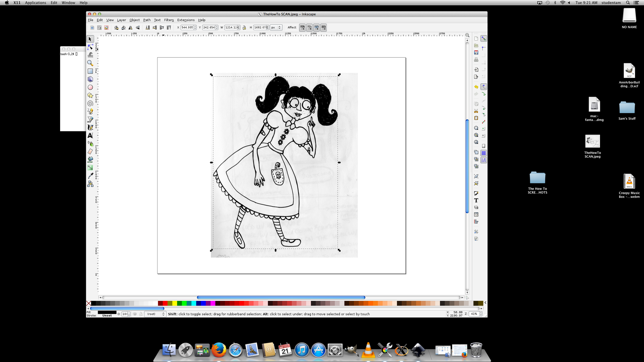Viewport: 644px width, 362px height.
Task: Toggle the width-height ratio lock
Action: (x=244, y=27)
